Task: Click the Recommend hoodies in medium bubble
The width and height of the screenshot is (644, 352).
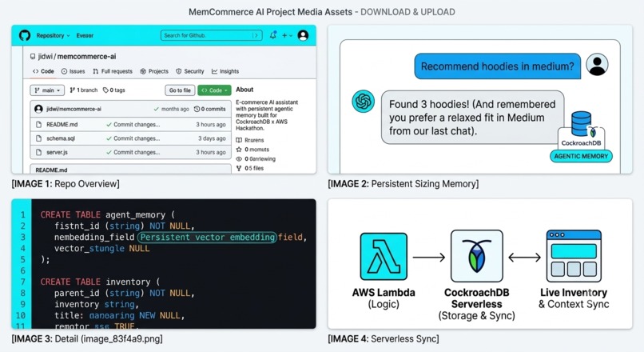Action: [x=497, y=66]
